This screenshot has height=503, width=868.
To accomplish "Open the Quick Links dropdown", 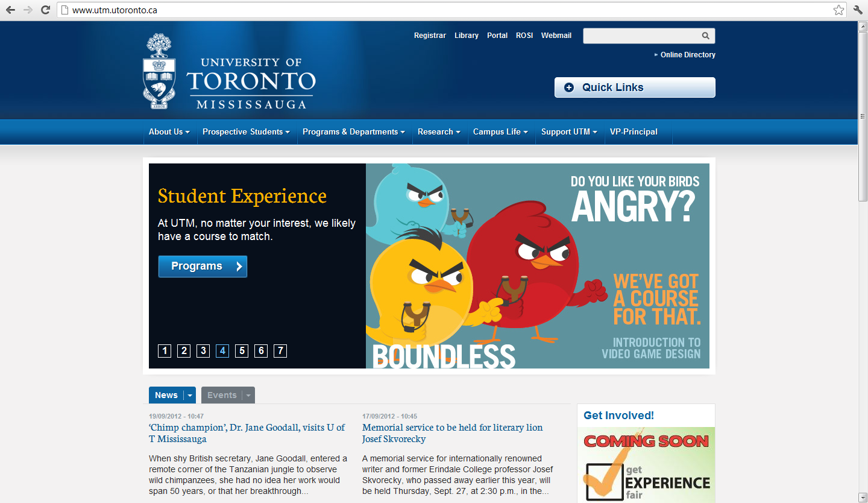I will click(x=635, y=87).
